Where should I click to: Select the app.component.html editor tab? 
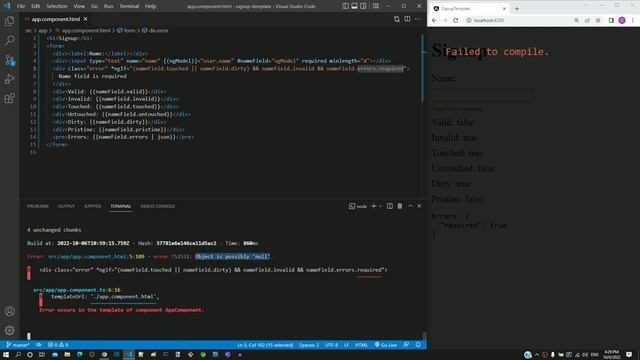point(56,19)
